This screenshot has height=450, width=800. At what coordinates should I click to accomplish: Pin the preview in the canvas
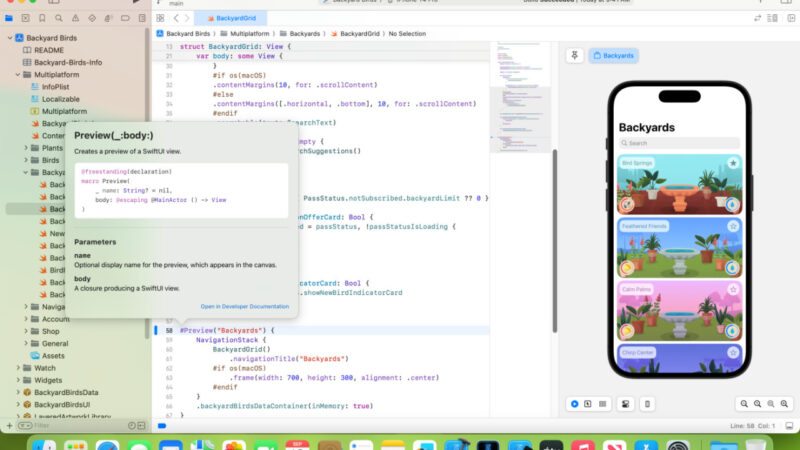coord(574,56)
